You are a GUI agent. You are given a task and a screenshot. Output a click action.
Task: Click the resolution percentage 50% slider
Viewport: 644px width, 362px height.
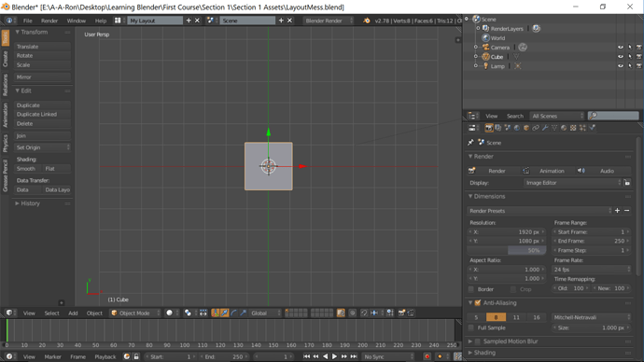click(x=507, y=250)
